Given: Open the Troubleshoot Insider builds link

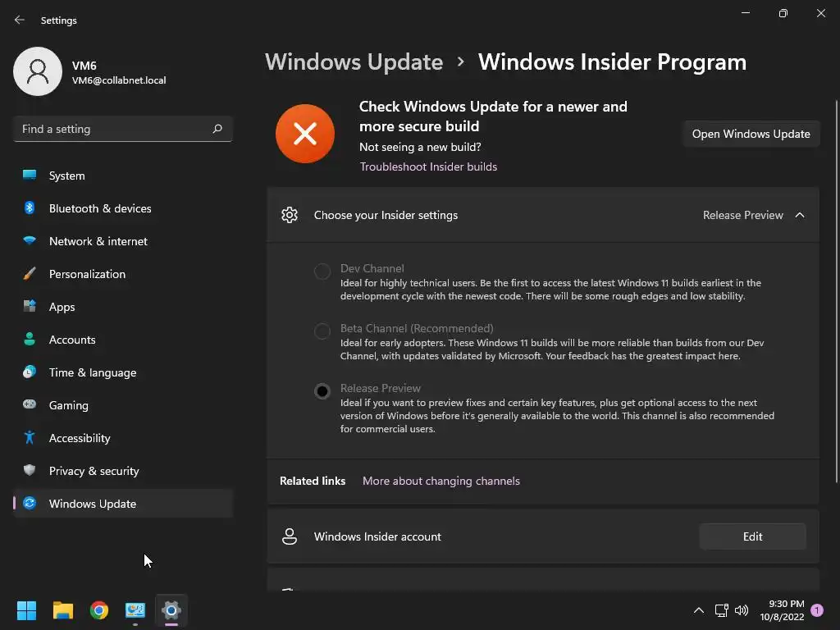Looking at the screenshot, I should (x=428, y=167).
